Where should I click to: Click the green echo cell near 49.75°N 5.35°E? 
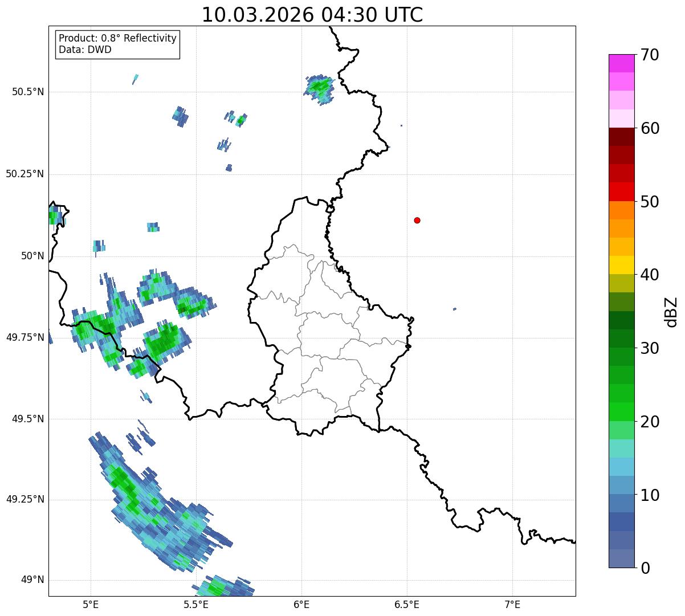165,342
